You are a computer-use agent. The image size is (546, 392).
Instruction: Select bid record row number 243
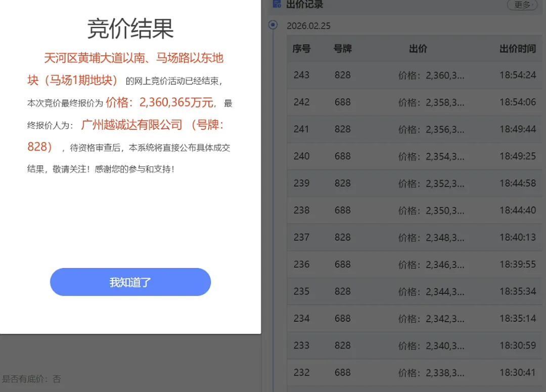pyautogui.click(x=415, y=75)
